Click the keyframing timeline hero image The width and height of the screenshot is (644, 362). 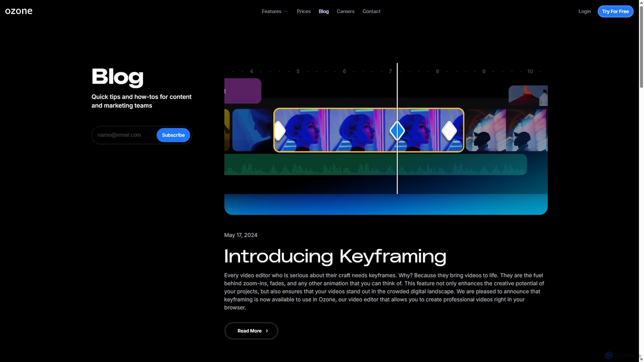pyautogui.click(x=386, y=139)
